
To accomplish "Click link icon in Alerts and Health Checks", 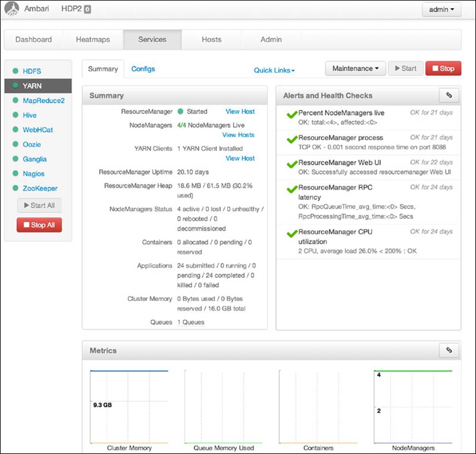I will pos(449,95).
